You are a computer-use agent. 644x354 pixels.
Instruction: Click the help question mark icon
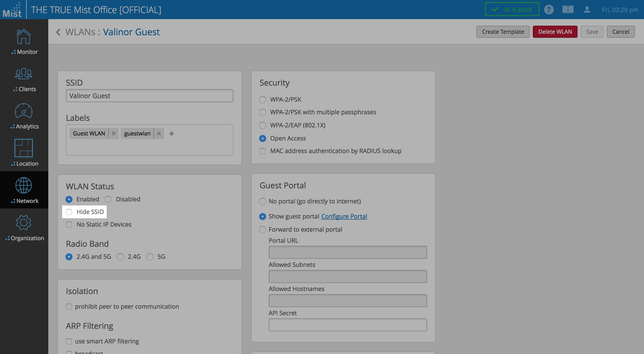549,10
